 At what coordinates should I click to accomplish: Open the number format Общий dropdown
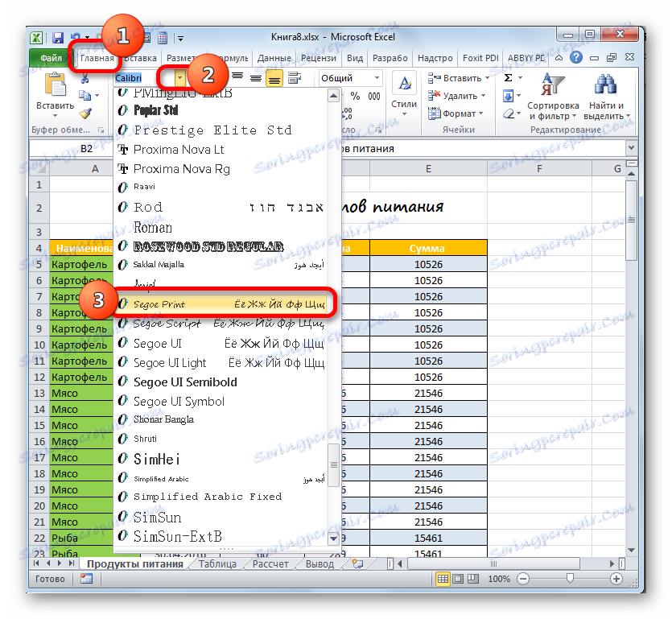[377, 78]
